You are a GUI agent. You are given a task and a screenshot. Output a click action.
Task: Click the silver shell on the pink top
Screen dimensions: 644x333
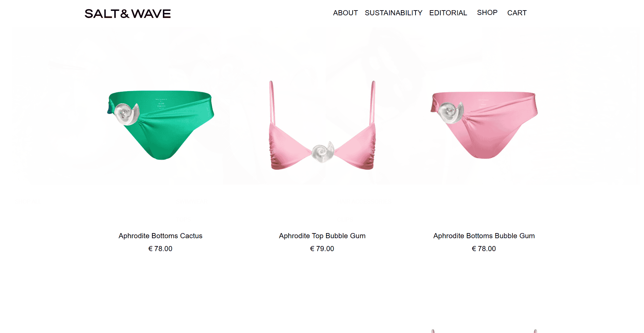point(323,152)
